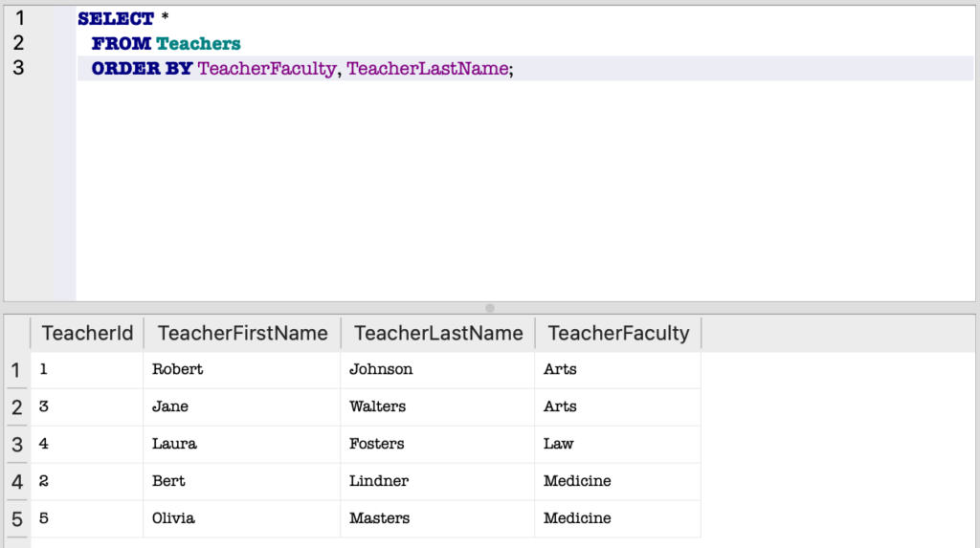
Task: Select result row number 5 header
Action: (x=16, y=519)
